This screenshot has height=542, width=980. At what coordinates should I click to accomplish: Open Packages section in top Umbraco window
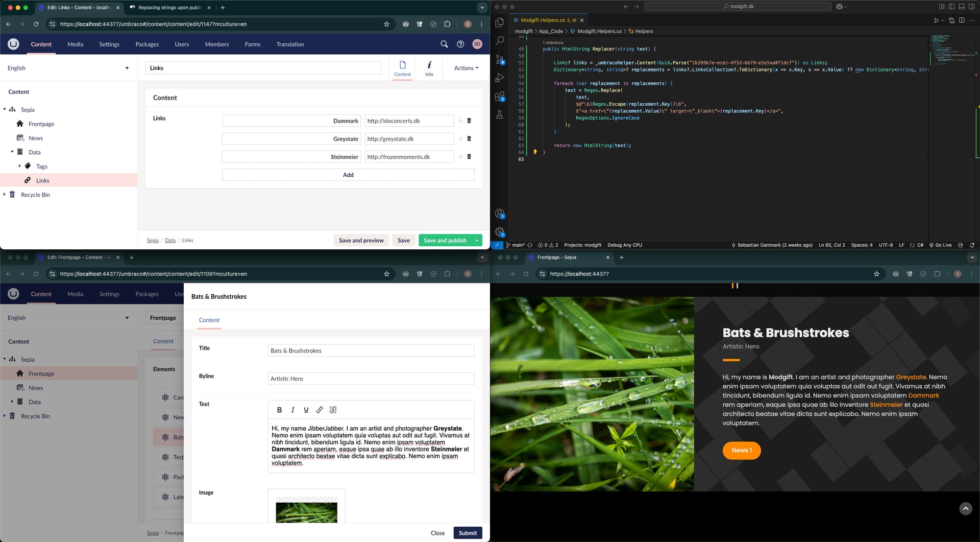coord(147,44)
